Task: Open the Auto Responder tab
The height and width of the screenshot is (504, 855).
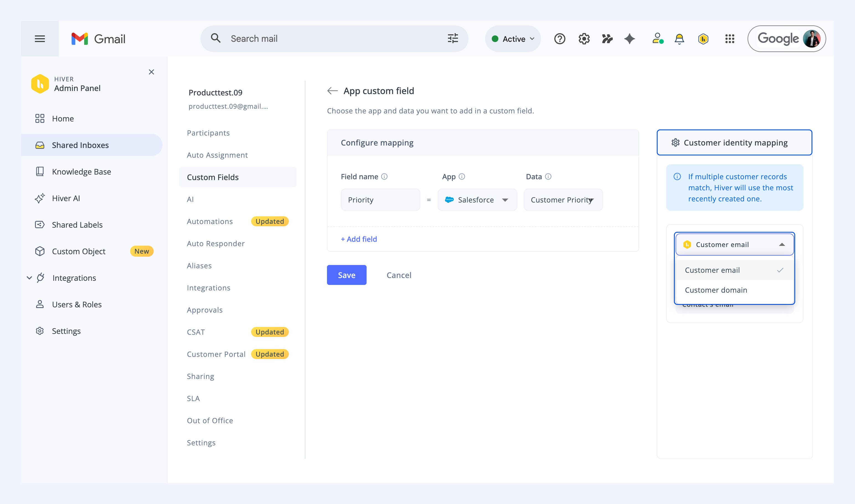Action: (215, 243)
